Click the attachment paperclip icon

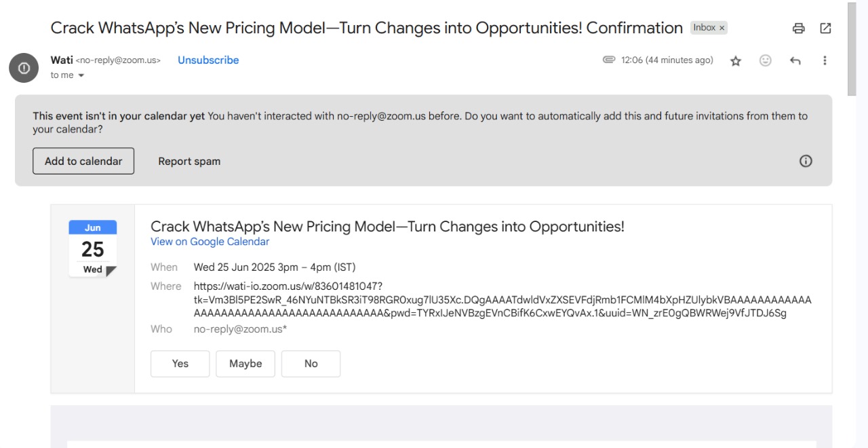pos(608,60)
